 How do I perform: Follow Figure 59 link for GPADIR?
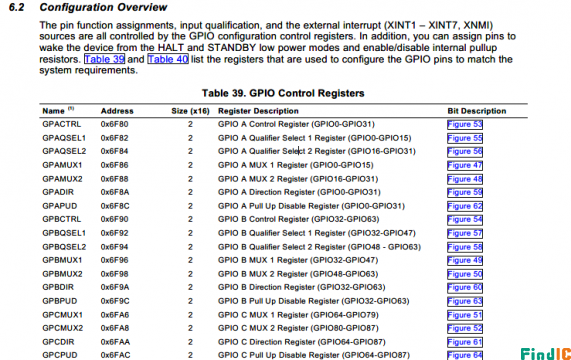[465, 193]
